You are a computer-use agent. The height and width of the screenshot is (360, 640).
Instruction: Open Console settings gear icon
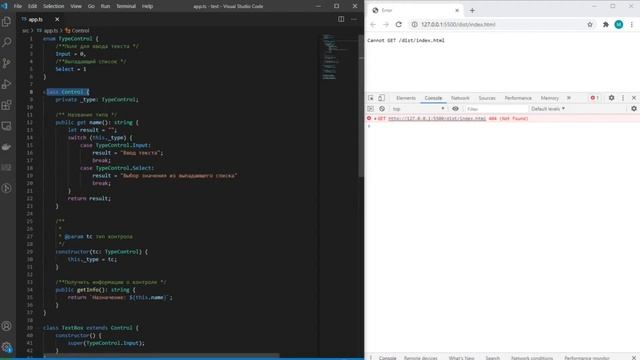coord(634,109)
